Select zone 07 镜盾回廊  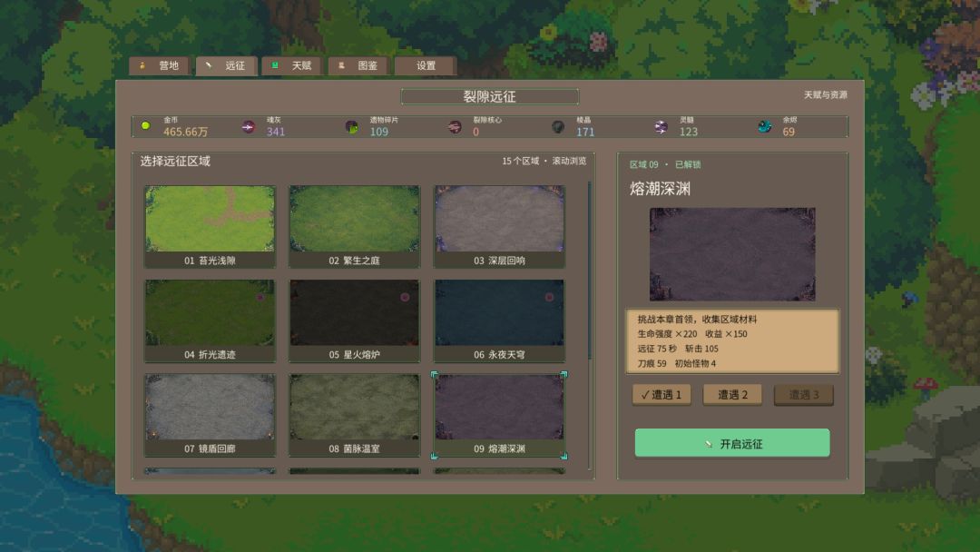click(x=210, y=415)
